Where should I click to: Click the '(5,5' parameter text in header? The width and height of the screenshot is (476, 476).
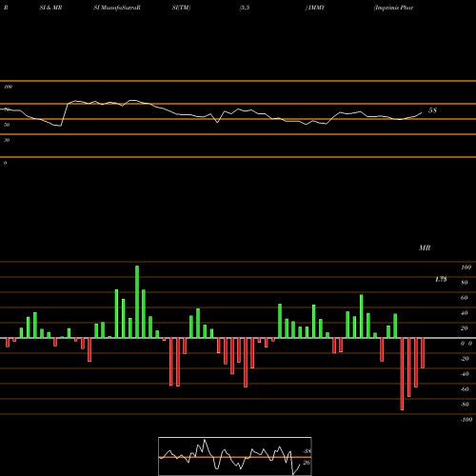tap(245, 8)
